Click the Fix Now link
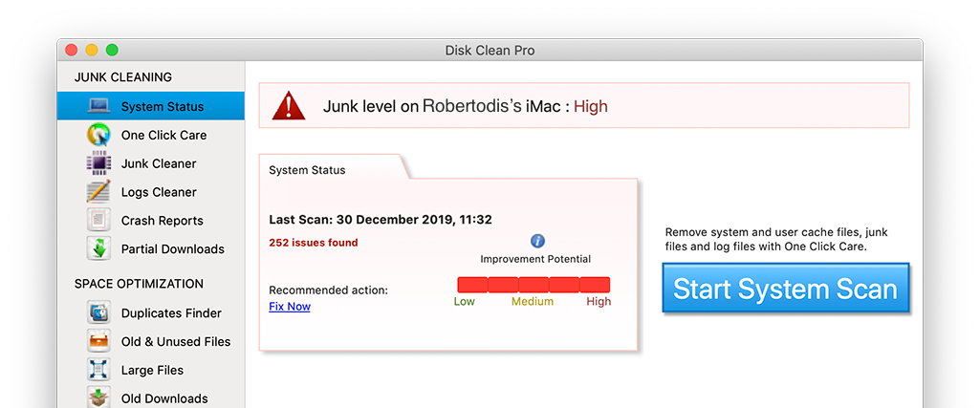The height and width of the screenshot is (408, 980). click(290, 306)
